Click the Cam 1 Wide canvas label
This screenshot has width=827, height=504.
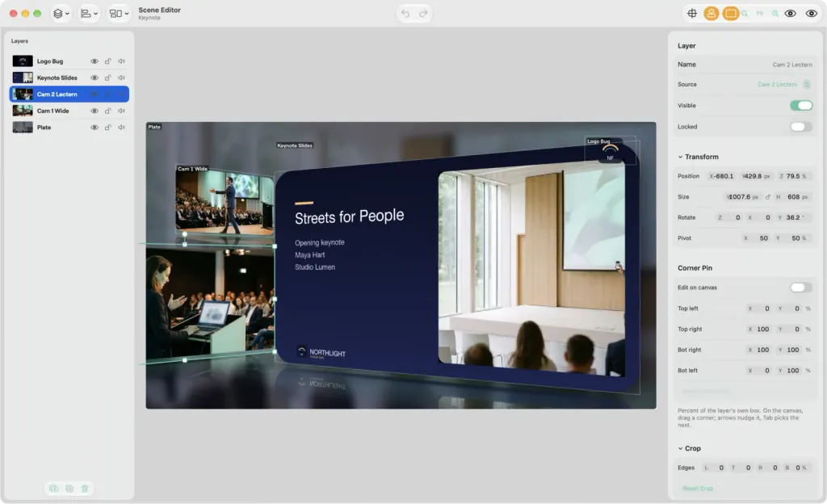[192, 169]
